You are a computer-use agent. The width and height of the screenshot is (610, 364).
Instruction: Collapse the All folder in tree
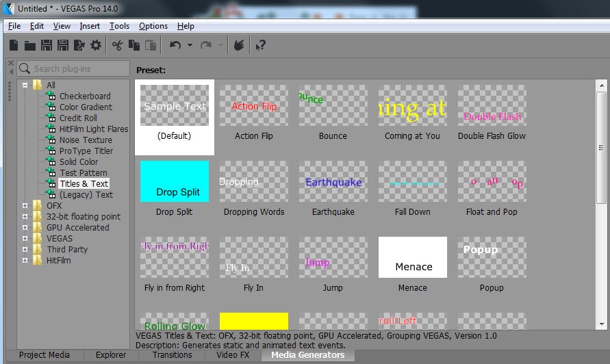coord(25,86)
